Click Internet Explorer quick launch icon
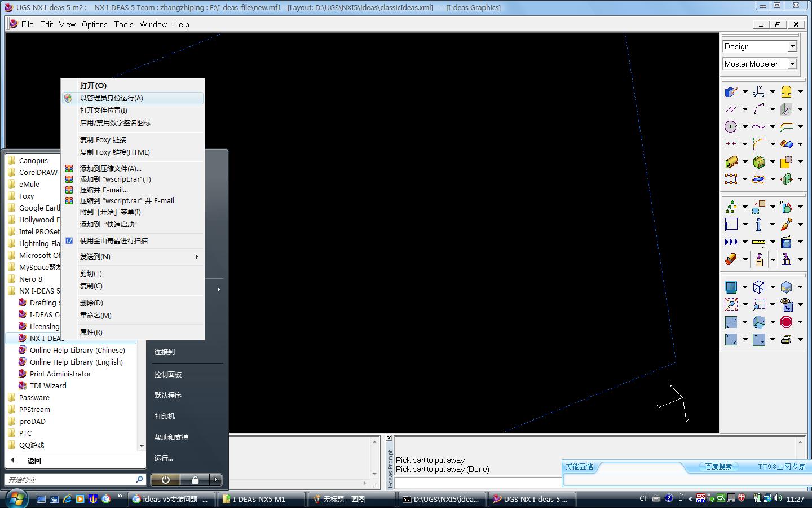812x508 pixels. [67, 499]
